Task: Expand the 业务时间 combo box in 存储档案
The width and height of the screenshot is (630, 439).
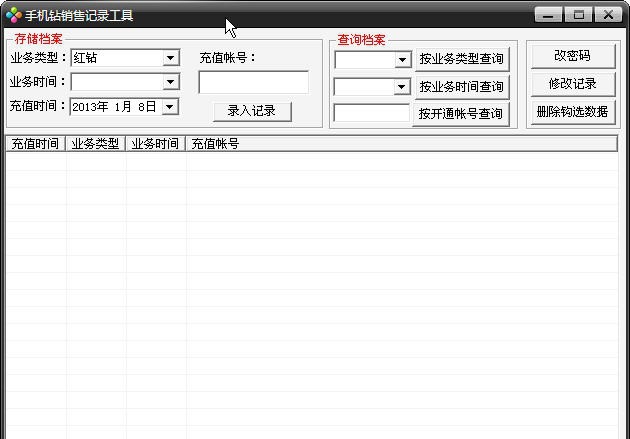Action: point(170,82)
